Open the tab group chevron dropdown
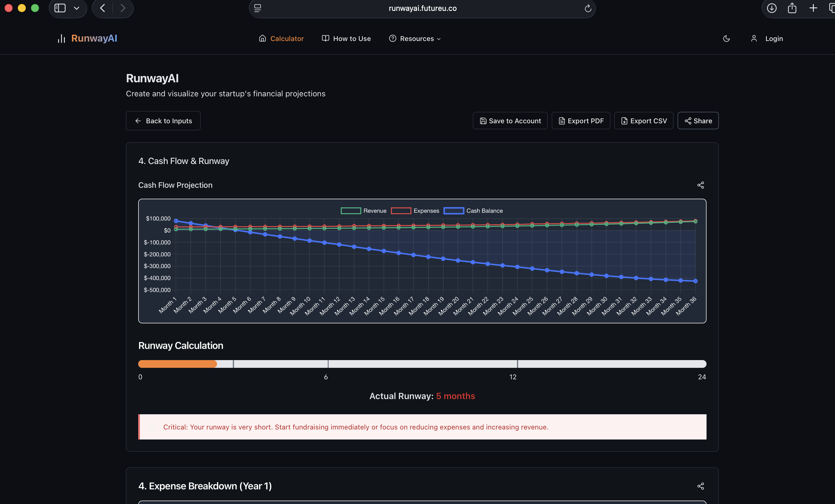 (x=76, y=8)
